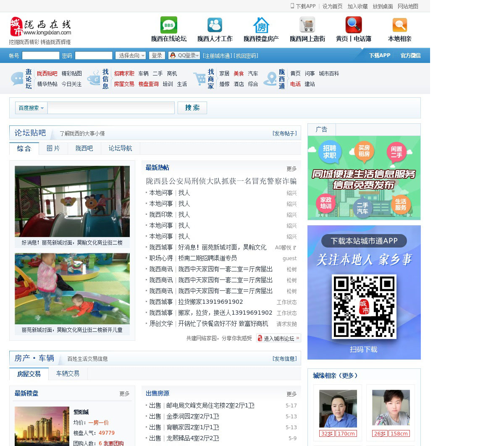Expand the 选择去向 dropdown
Viewport: 504px width, 446px height.
point(131,55)
